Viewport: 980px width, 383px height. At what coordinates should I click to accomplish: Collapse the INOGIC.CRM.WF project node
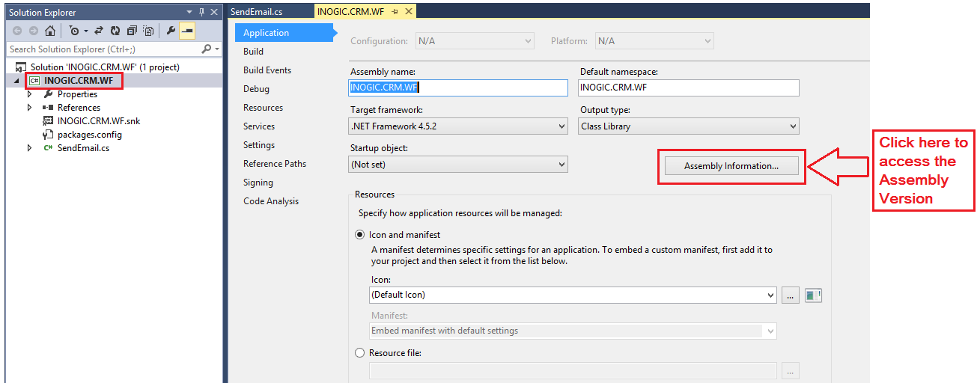click(x=17, y=81)
